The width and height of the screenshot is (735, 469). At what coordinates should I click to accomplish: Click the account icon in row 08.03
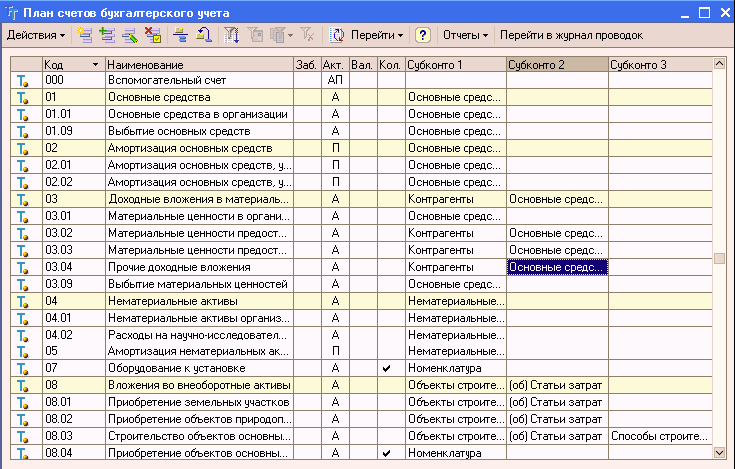tap(22, 437)
